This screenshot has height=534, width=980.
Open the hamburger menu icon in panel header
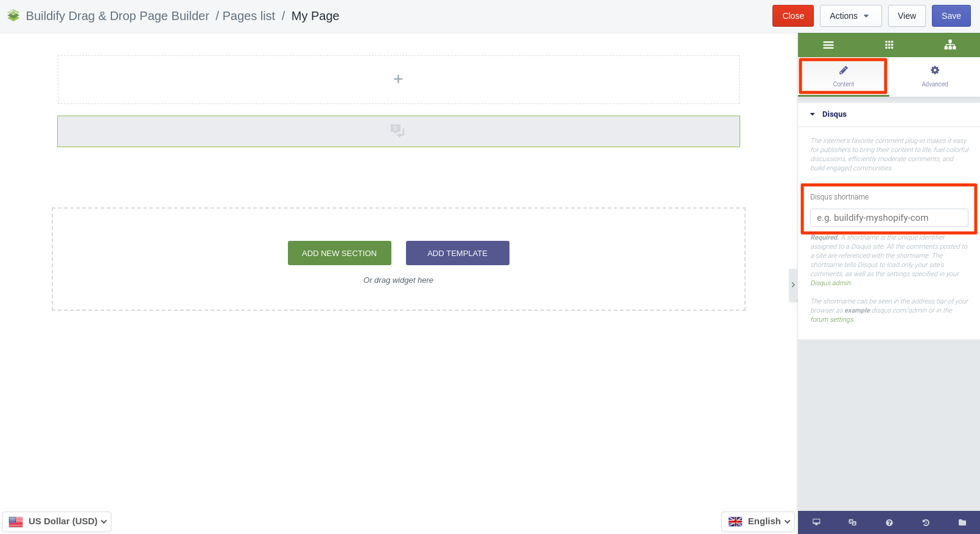[828, 45]
